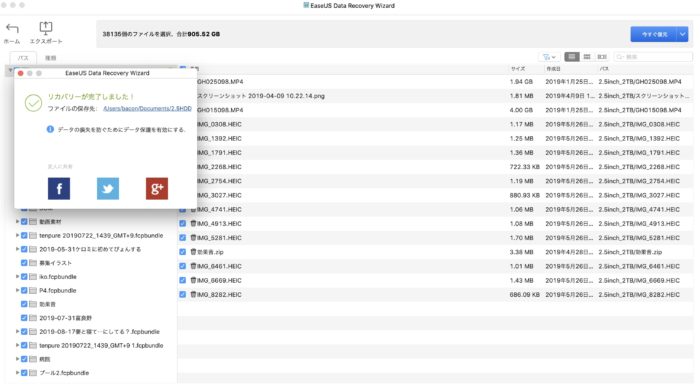The image size is (700, 392).
Task: Click 722.33 KB size cell
Action: coord(524,167)
